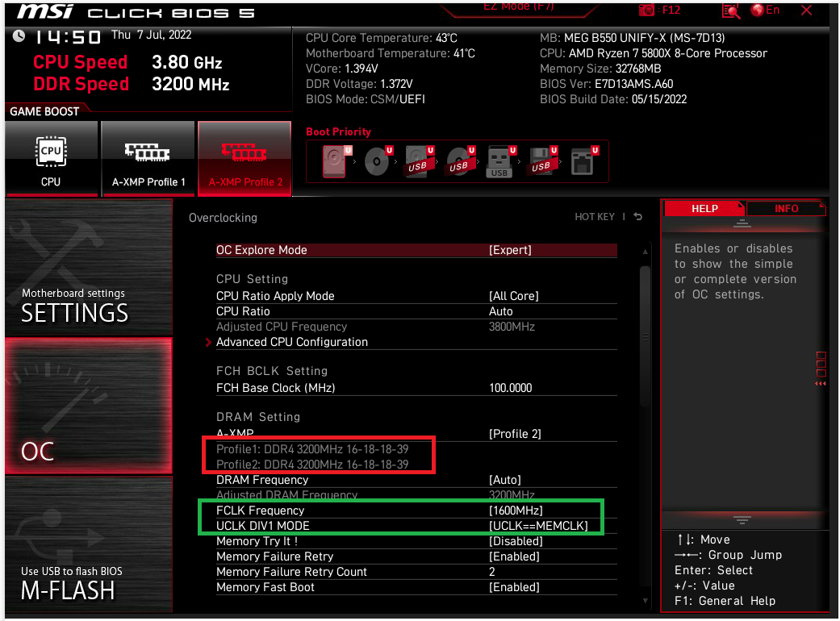Toggle the CPU Game Boost button
The image size is (840, 621).
(51, 158)
